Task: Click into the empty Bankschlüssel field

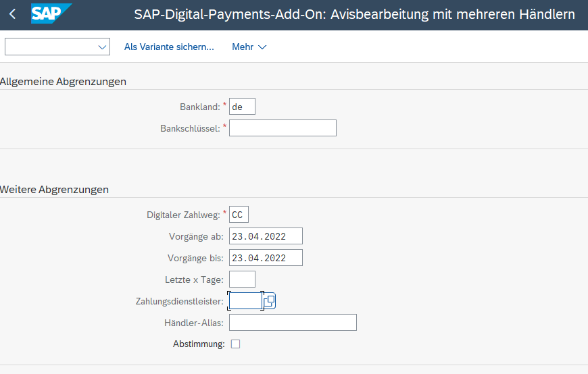Action: point(283,128)
